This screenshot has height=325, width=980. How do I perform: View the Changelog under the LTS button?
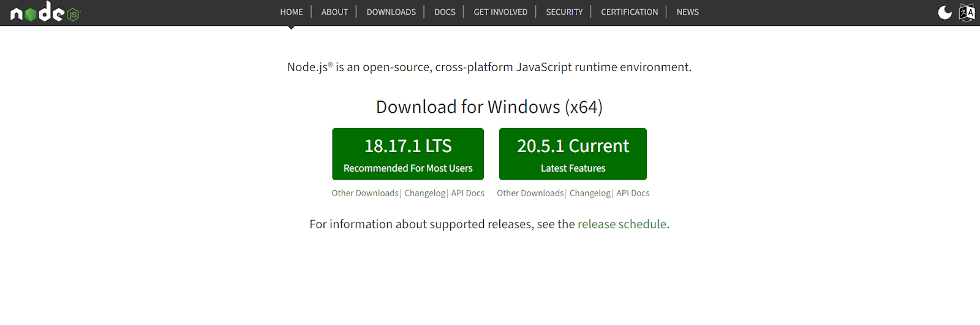click(x=424, y=193)
